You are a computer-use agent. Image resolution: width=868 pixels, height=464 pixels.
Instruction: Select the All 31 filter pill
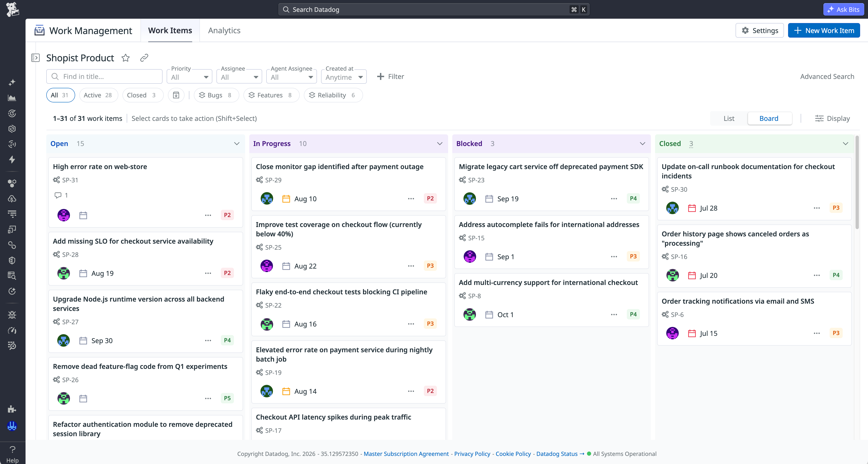coord(61,95)
